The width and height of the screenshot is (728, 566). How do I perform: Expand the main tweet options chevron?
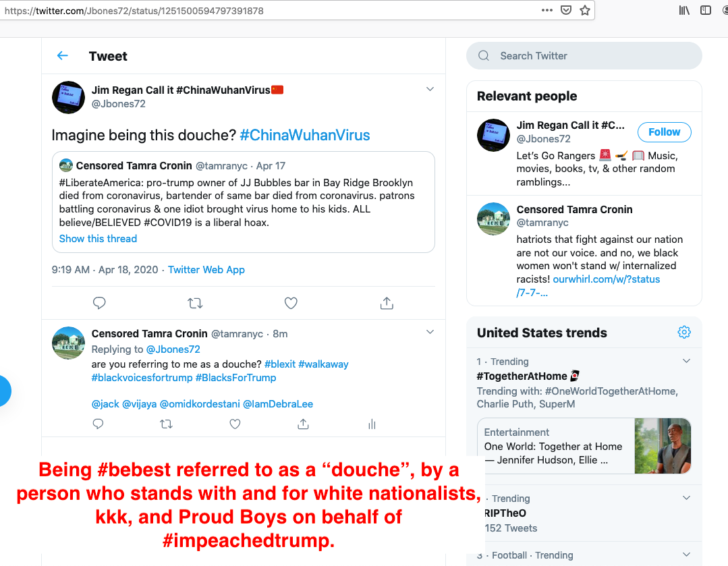(430, 89)
